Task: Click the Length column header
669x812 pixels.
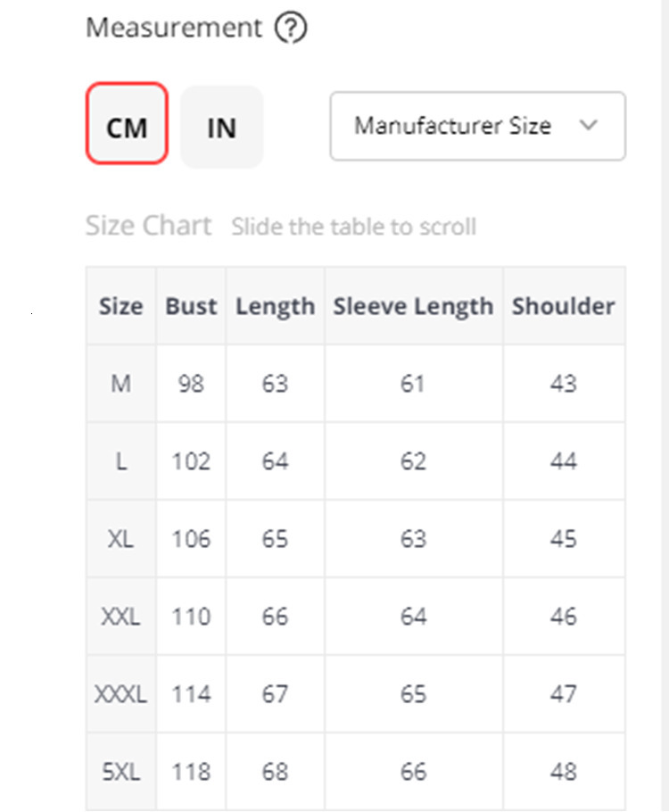Action: point(275,306)
